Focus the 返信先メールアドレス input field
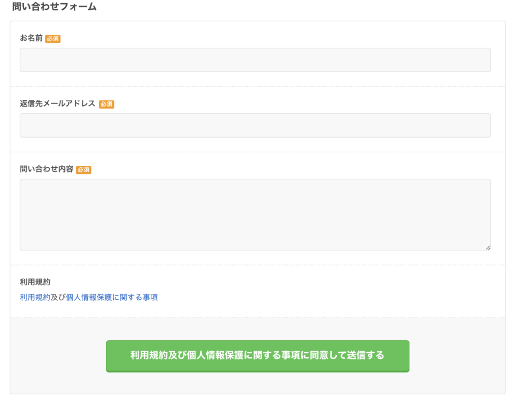 point(255,125)
